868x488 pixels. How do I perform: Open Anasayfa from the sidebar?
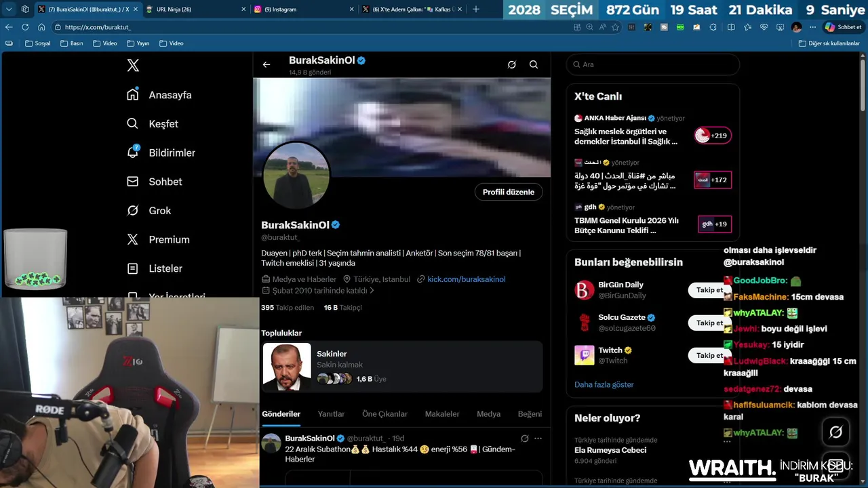(160, 95)
